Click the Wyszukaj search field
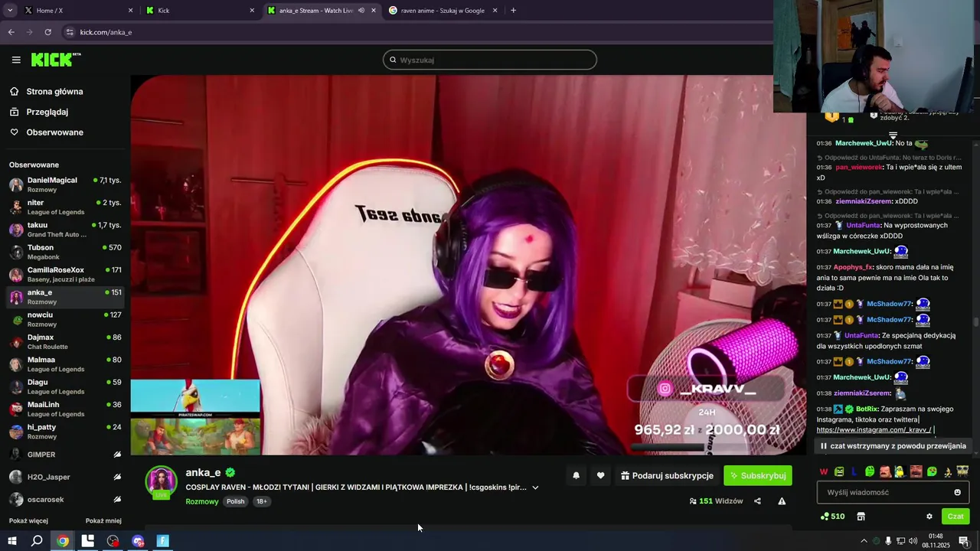 [490, 60]
